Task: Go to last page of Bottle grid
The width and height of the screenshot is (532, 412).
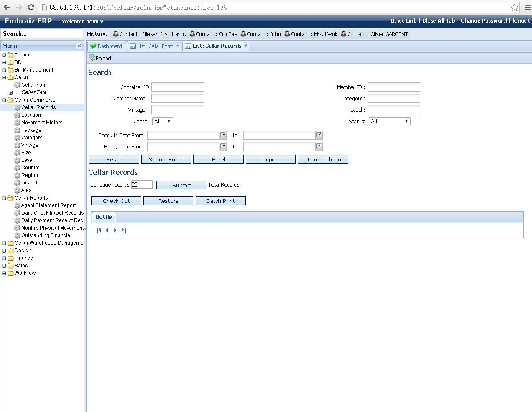Action: 124,230
